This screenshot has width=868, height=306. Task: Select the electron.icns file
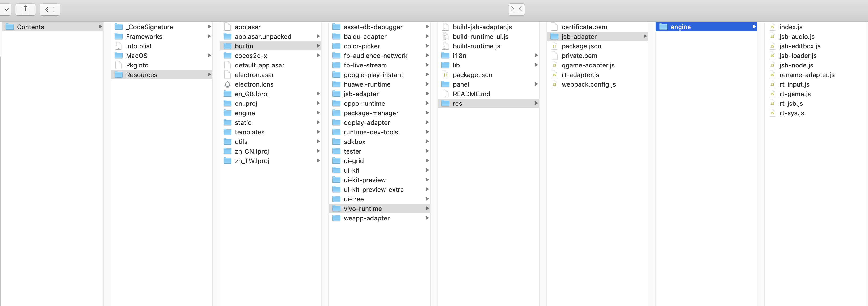click(254, 84)
